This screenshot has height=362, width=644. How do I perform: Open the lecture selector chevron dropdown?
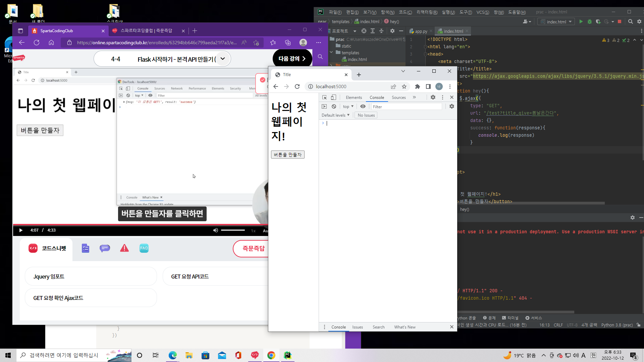(223, 59)
